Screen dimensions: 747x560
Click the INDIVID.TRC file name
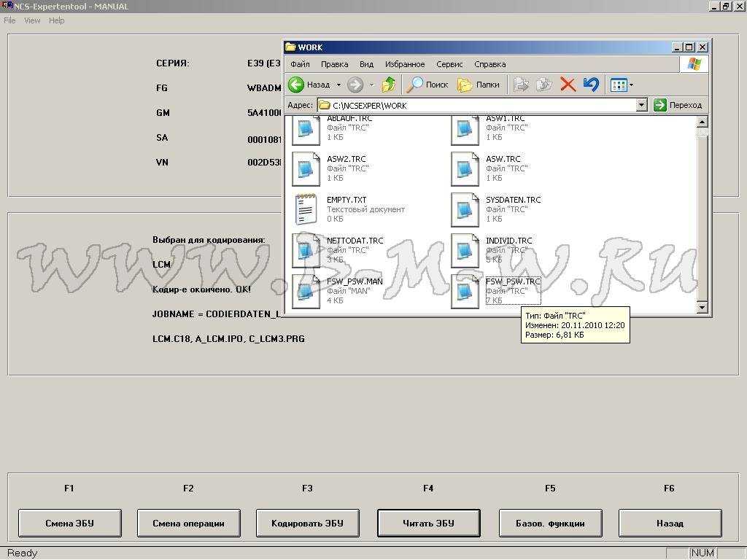tap(508, 241)
